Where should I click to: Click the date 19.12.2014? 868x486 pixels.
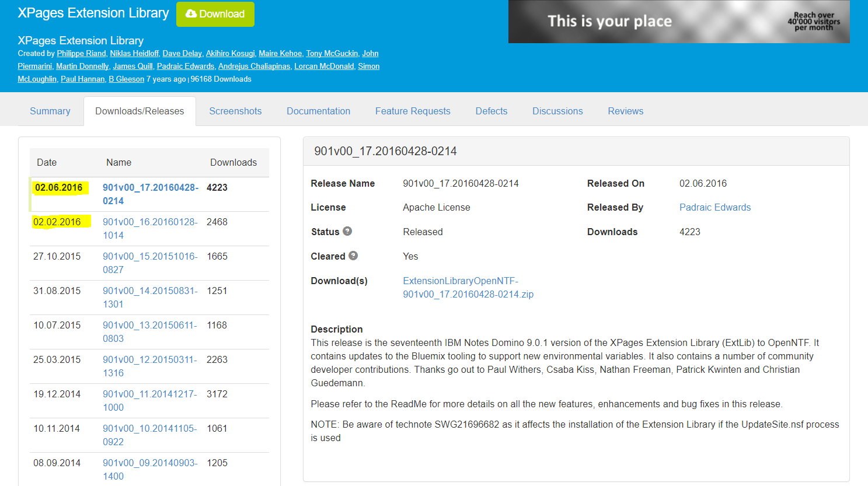[x=57, y=394]
